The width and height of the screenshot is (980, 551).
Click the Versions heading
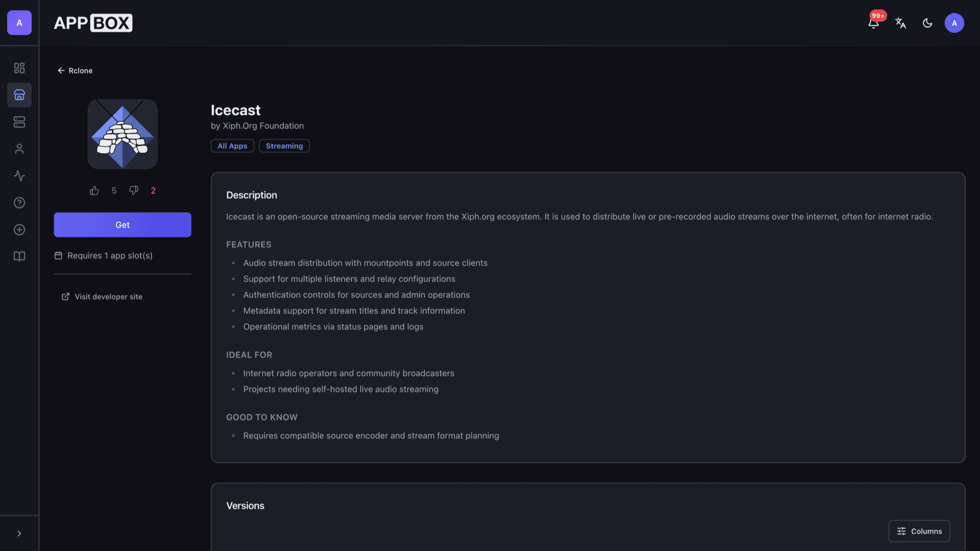pyautogui.click(x=246, y=506)
